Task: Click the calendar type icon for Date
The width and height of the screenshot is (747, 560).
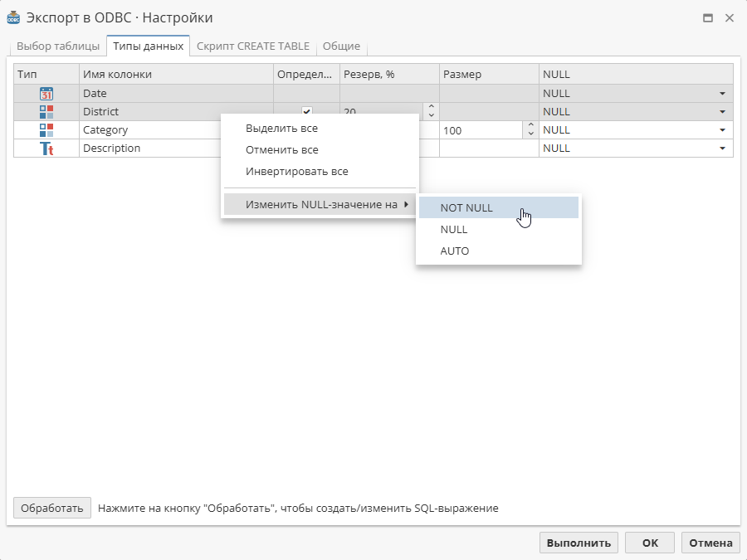Action: [x=46, y=93]
